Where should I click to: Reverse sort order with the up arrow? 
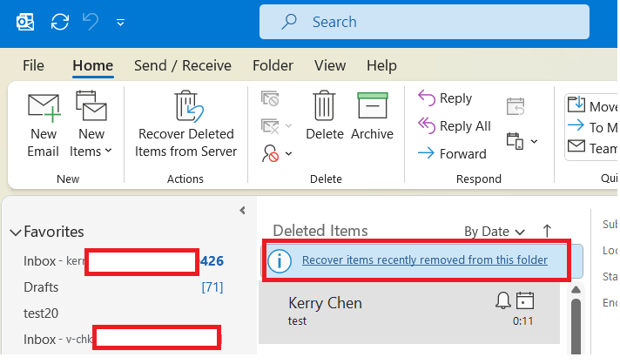pyautogui.click(x=547, y=231)
